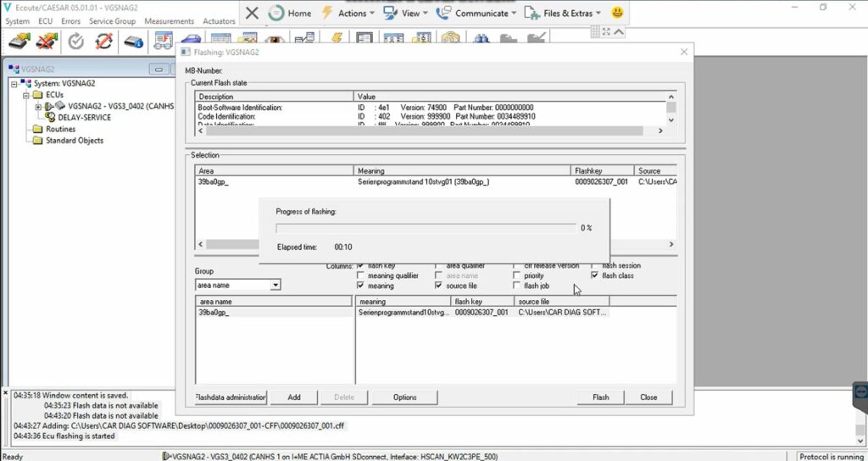
Task: Open the Files & Extras dropdown
Action: 561,13
